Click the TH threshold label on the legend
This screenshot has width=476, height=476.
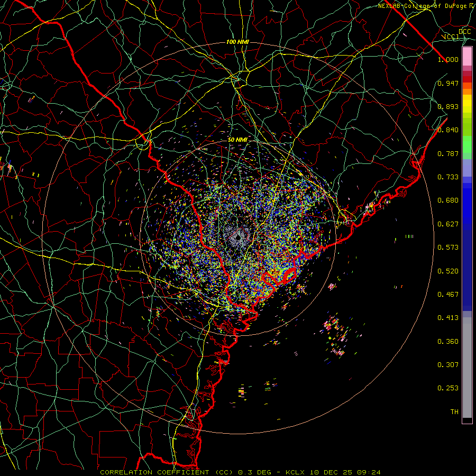pos(454,412)
